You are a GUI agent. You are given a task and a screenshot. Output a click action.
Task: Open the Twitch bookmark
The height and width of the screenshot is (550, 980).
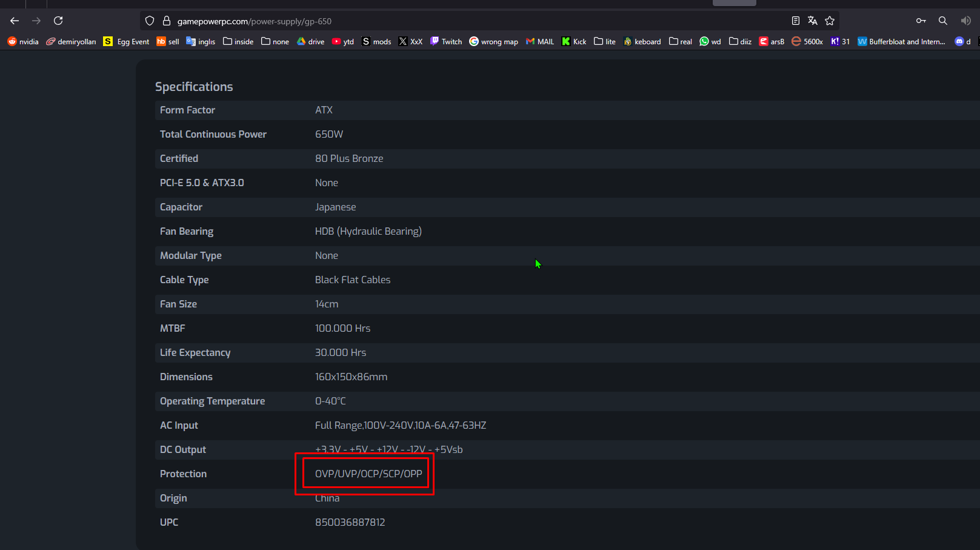click(x=446, y=41)
